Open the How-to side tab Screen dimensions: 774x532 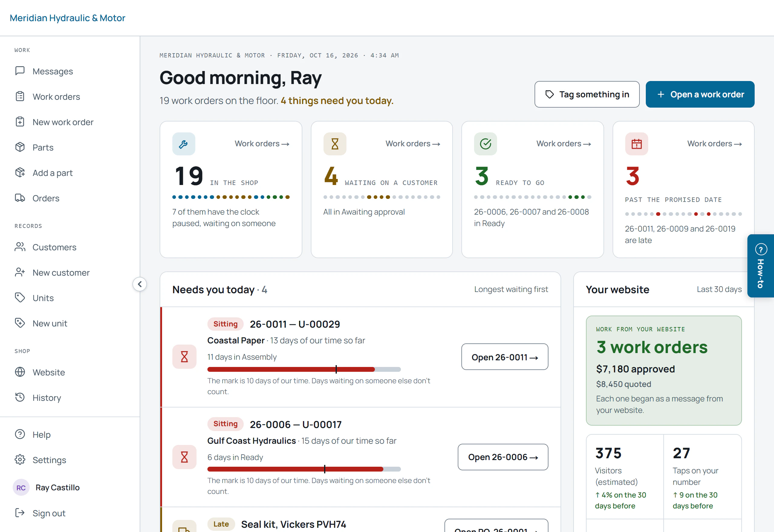761,266
